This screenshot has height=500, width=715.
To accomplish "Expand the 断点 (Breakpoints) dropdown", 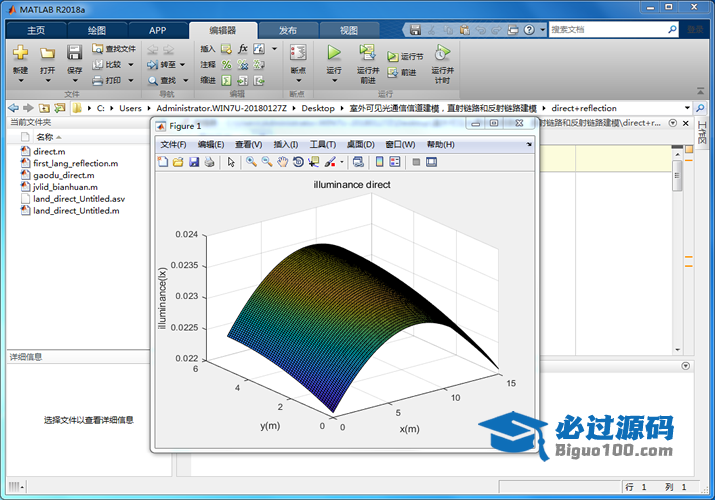I will (298, 81).
